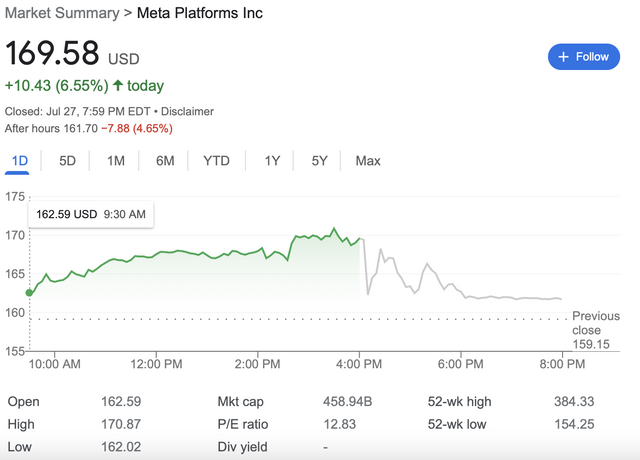The height and width of the screenshot is (460, 640).
Task: Click the −7.88 (4.65%) after-hours change
Action: point(137,129)
